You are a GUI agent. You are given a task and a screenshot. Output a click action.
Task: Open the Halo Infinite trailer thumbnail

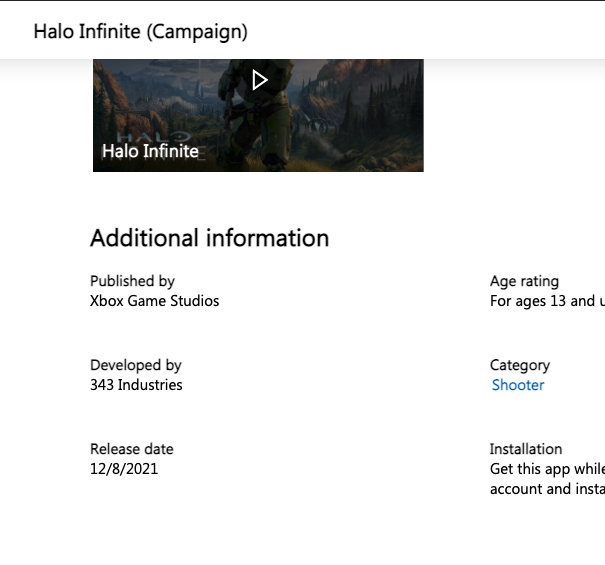[258, 115]
